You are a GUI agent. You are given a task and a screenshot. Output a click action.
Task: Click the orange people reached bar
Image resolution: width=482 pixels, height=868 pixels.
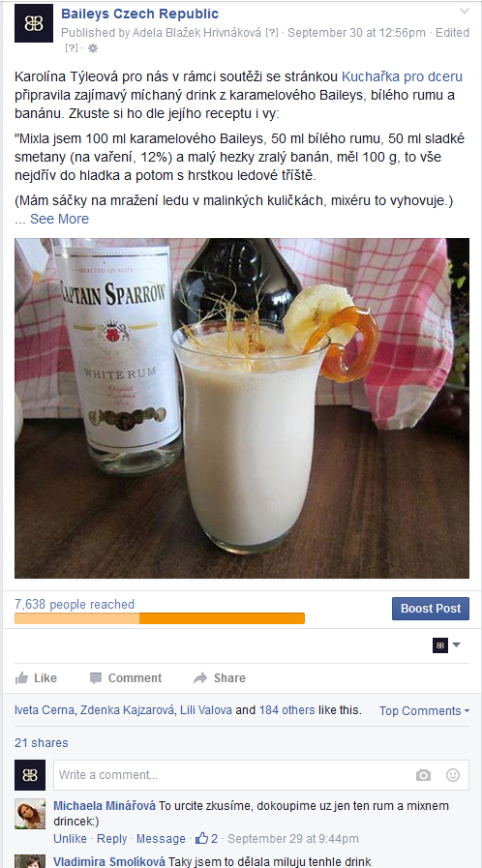point(160,618)
